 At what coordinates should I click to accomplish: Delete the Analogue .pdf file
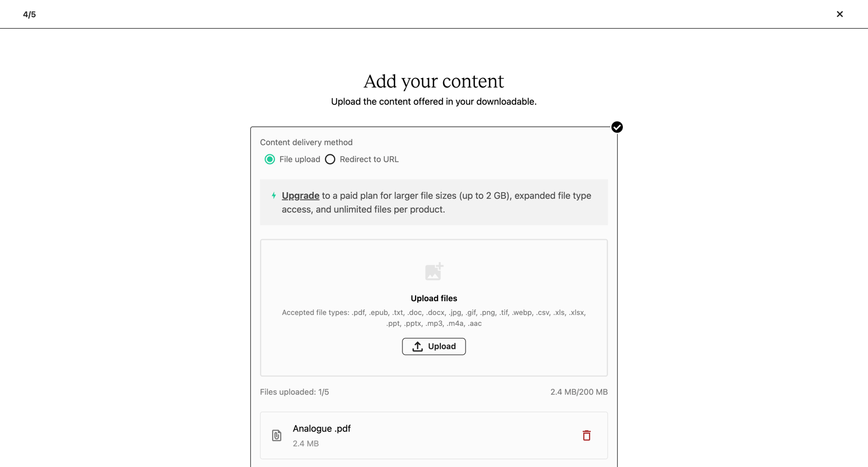click(586, 435)
